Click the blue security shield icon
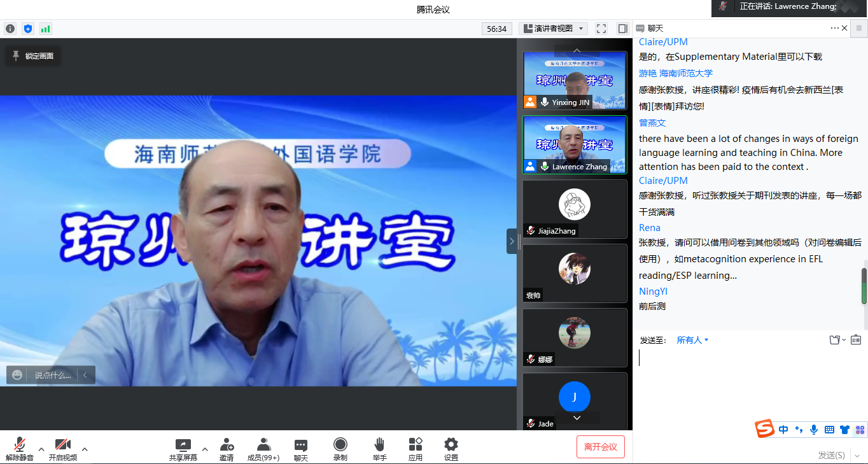Screen dimensions: 868x464 point(28,29)
